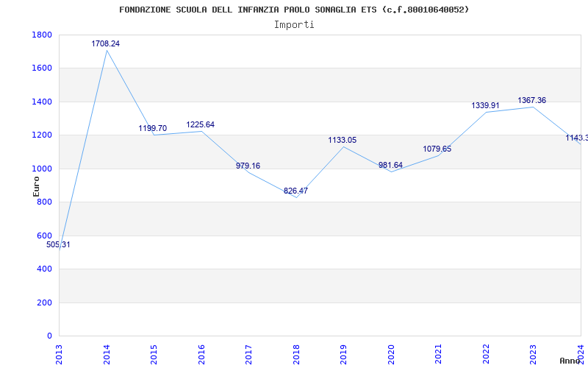Click the y-axis value 1800
This screenshot has width=588, height=368.
tap(42, 35)
